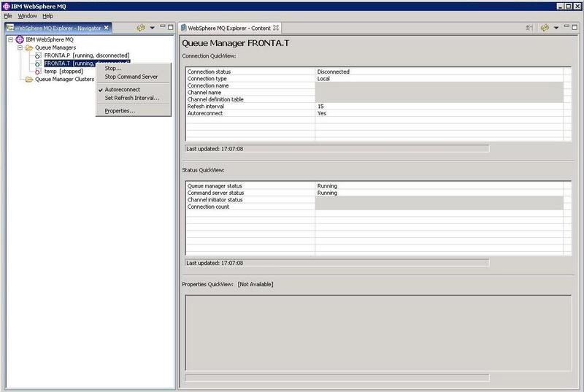Maximize the Navigator view panel
584x392 pixels.
pyautogui.click(x=171, y=27)
